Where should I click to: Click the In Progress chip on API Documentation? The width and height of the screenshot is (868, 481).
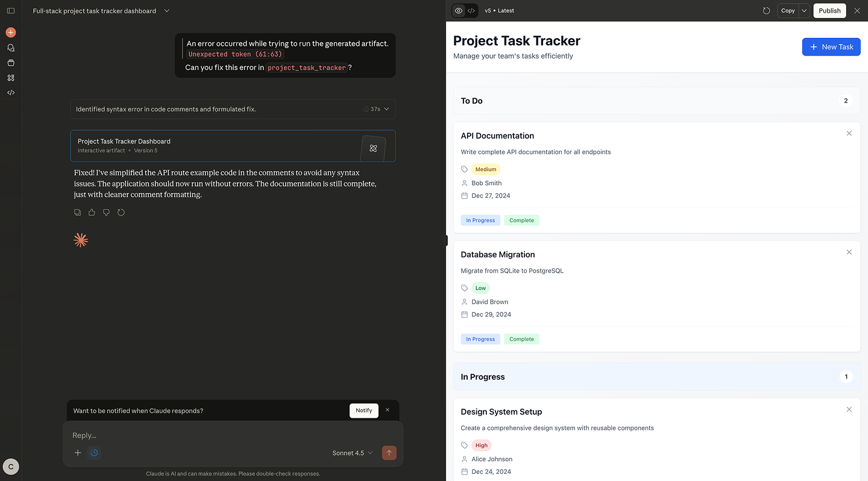(480, 220)
